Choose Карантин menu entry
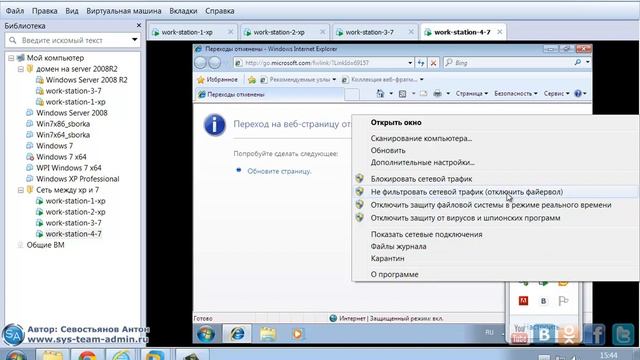Image resolution: width=640 pixels, height=360 pixels. [387, 258]
